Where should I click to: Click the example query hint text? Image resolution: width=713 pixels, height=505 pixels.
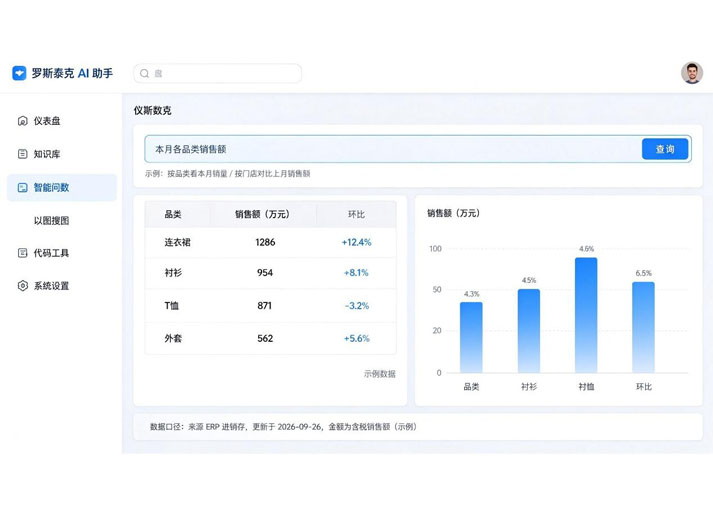coord(227,174)
